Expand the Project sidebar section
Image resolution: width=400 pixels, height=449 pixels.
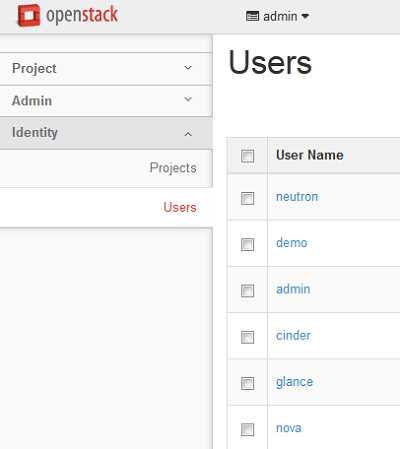click(x=106, y=68)
